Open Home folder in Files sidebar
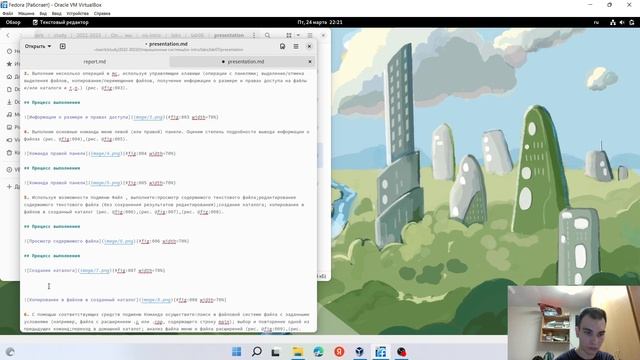Viewport: 640px width, 360px height. (9, 77)
